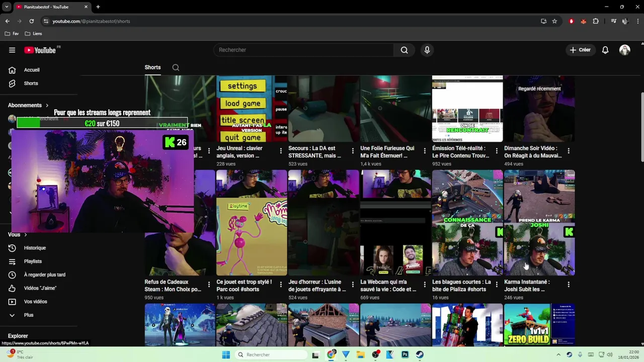This screenshot has height=362, width=644.
Task: Open more options for Jeu d'horreur short
Action: (353, 285)
